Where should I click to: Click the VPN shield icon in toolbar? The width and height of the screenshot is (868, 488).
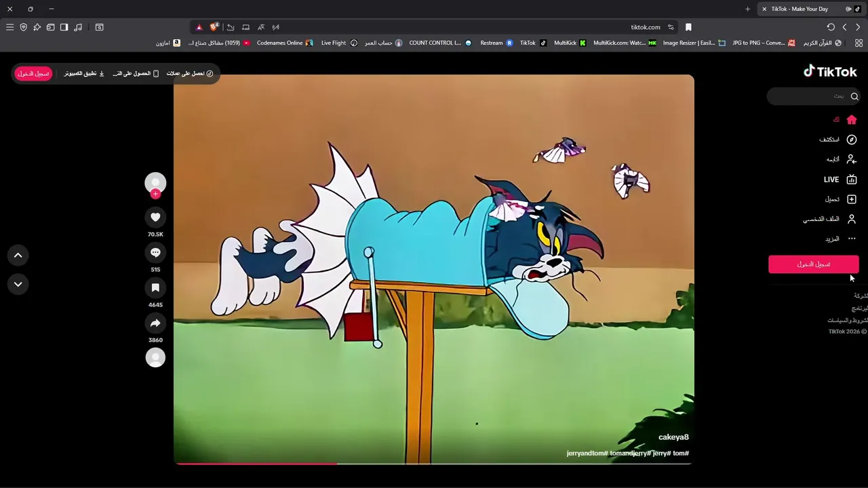23,27
